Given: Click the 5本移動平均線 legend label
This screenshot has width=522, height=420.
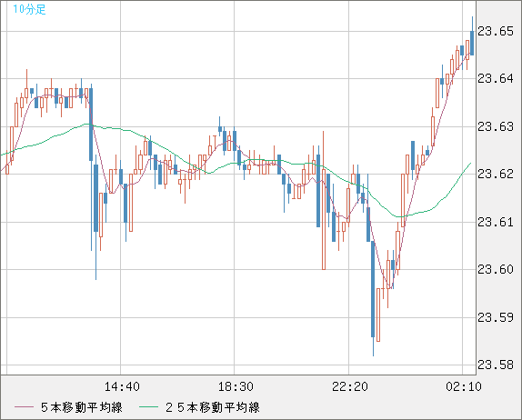Looking at the screenshot, I should point(82,407).
